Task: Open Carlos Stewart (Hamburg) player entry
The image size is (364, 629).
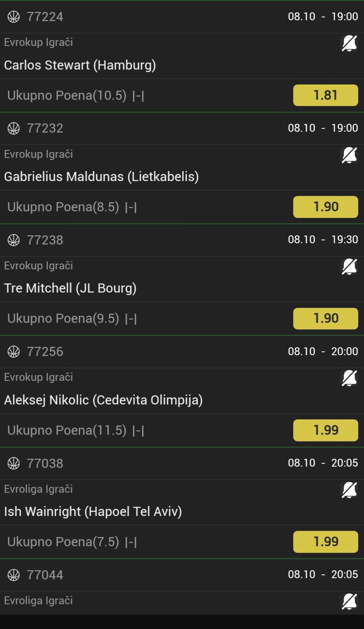Action: (80, 65)
